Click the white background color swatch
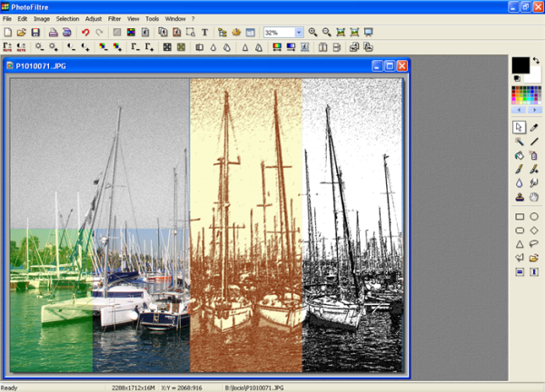Image resolution: width=545 pixels, height=392 pixels. (536, 76)
